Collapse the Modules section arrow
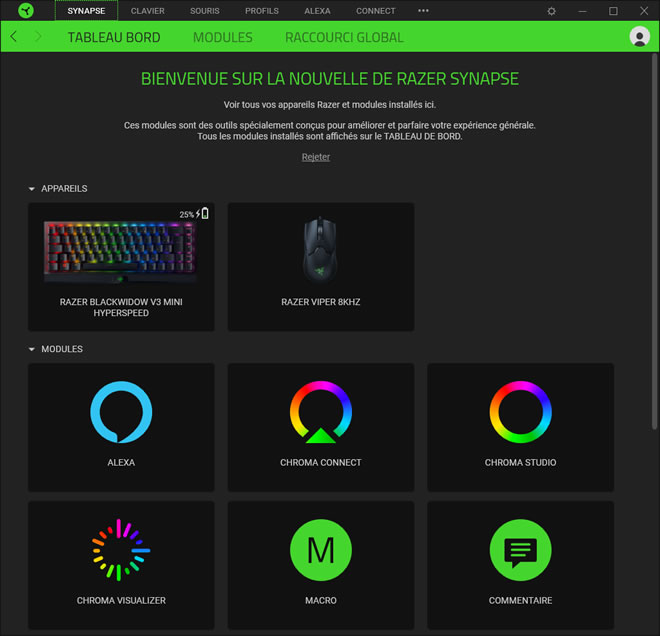Screen dimensions: 660x636 click(x=32, y=349)
